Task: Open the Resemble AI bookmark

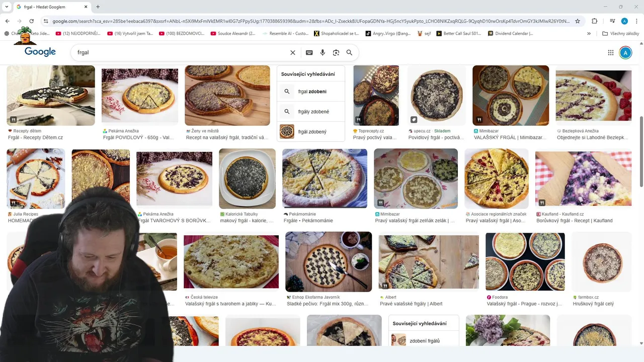Action: click(285, 34)
